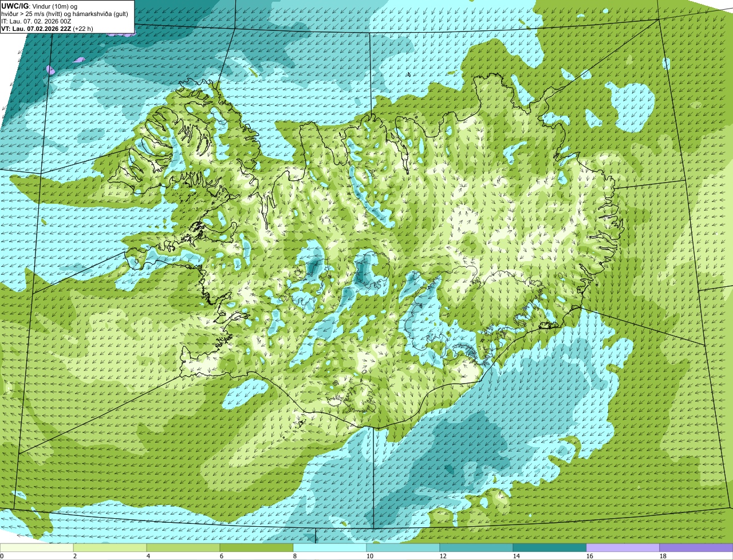Click the 10–12 m/s turquoise legend swatch
733x560 pixels.
click(x=403, y=547)
